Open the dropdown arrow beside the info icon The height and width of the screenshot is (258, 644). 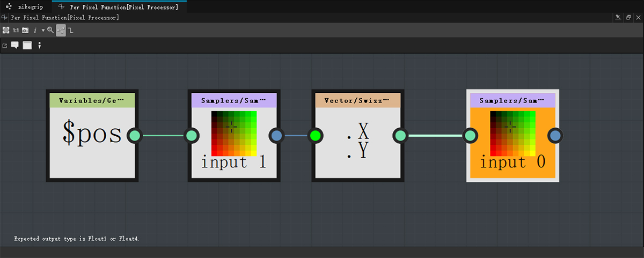(43, 31)
